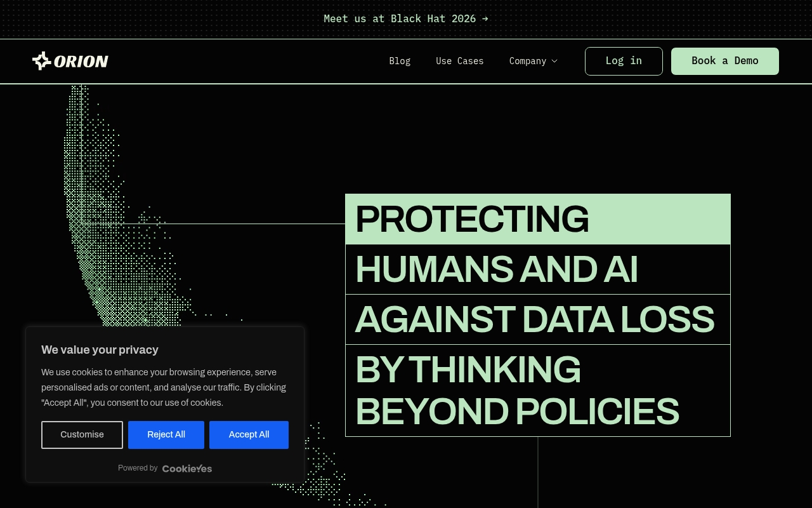Accept all cookies
The image size is (812, 508).
click(249, 435)
